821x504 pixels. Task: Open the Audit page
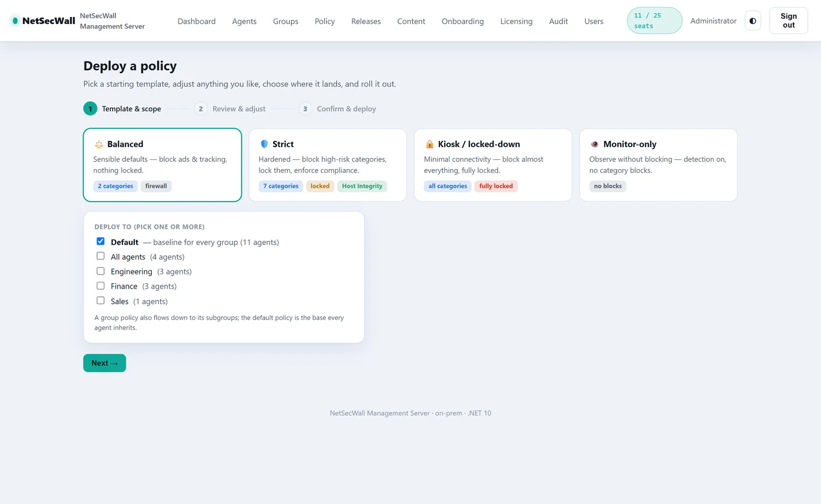(x=558, y=22)
